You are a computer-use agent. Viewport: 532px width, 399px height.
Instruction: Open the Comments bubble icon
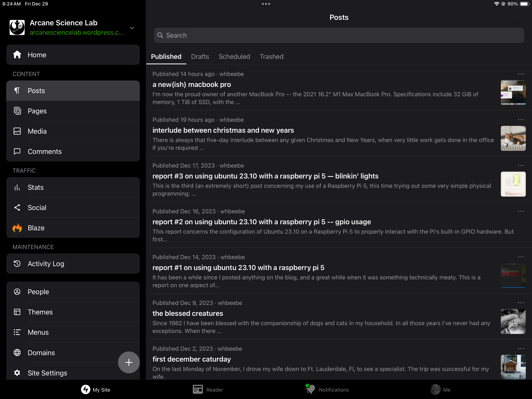pyautogui.click(x=17, y=151)
